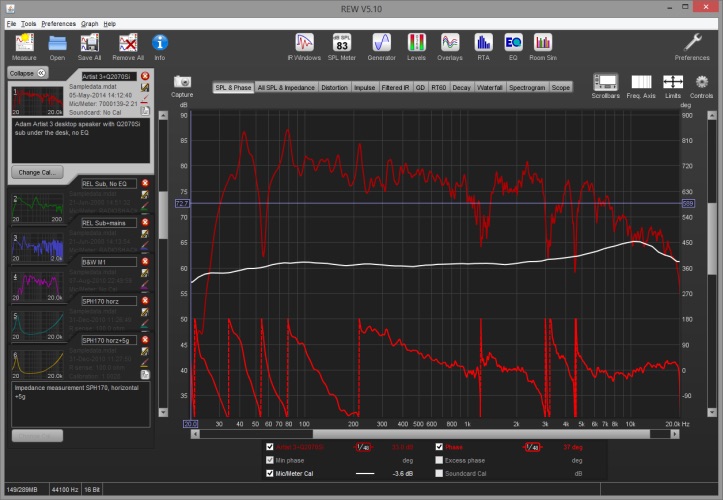Open the Preferences menu

[x=59, y=24]
